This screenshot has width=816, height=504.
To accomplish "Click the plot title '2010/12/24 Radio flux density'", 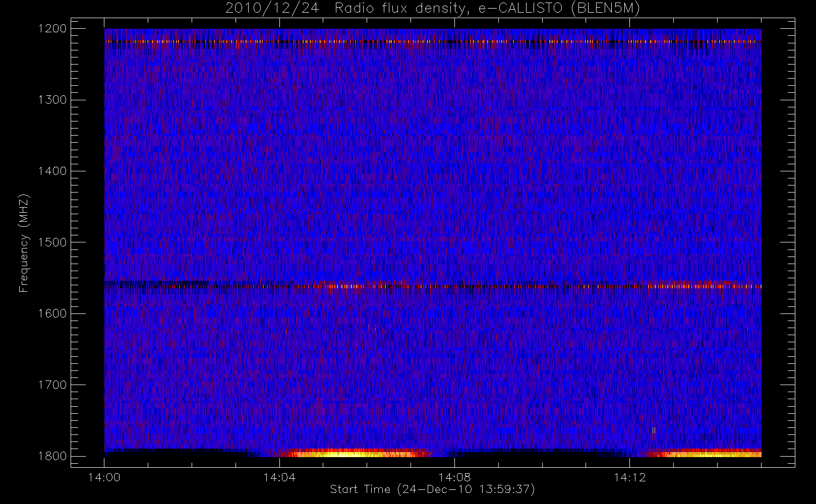I will [x=433, y=8].
